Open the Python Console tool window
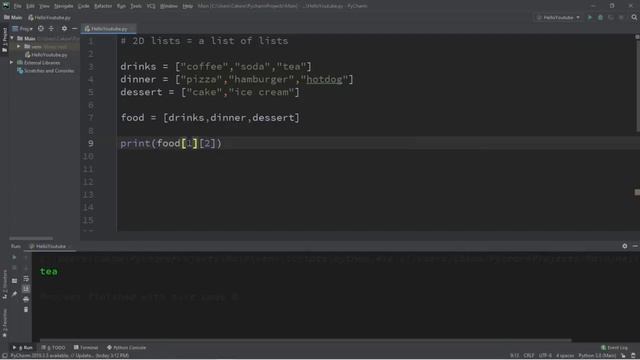Viewport: 640px width, 360px height. [x=127, y=348]
